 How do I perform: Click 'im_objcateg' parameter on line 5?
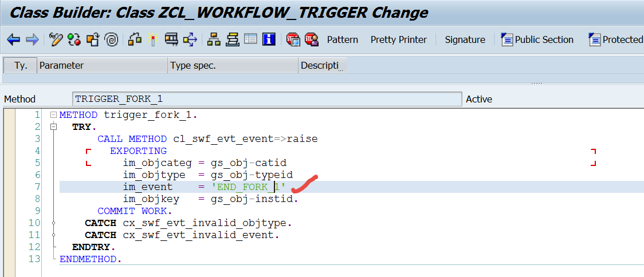point(158,163)
